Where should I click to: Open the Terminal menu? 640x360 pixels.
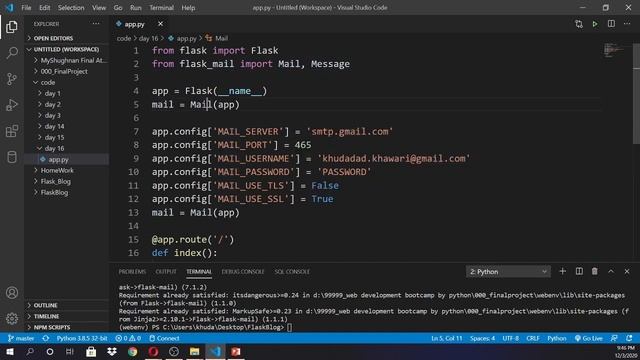[161, 7]
